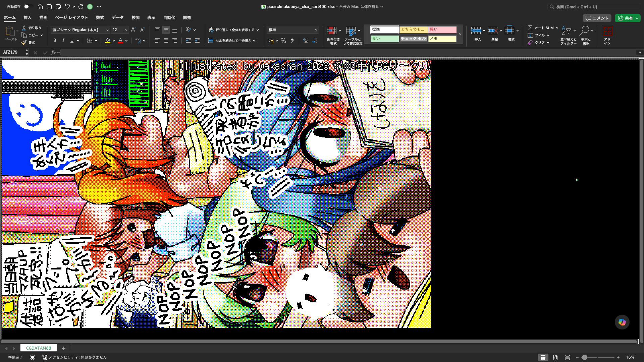Expand the cell styles gallery arrow
This screenshot has height=362, width=644.
pos(460,34)
